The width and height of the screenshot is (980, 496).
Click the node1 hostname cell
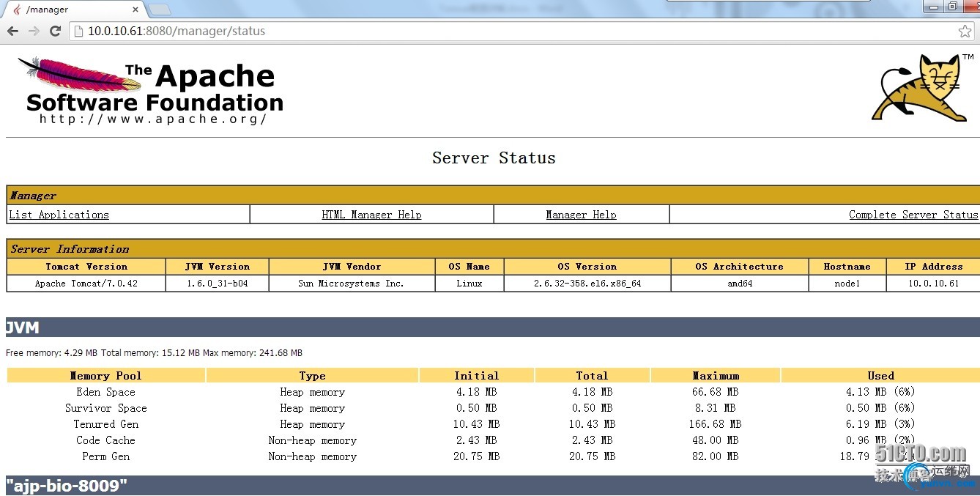(847, 284)
